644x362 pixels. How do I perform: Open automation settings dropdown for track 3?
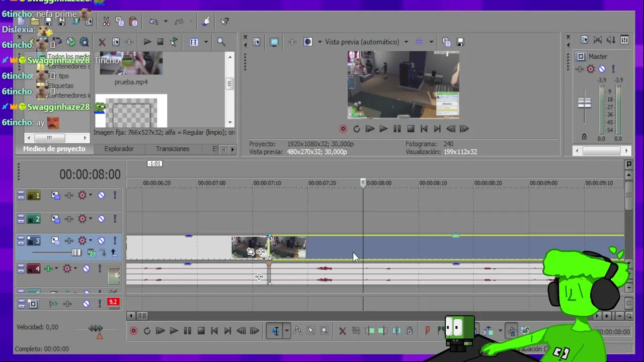pyautogui.click(x=91, y=240)
